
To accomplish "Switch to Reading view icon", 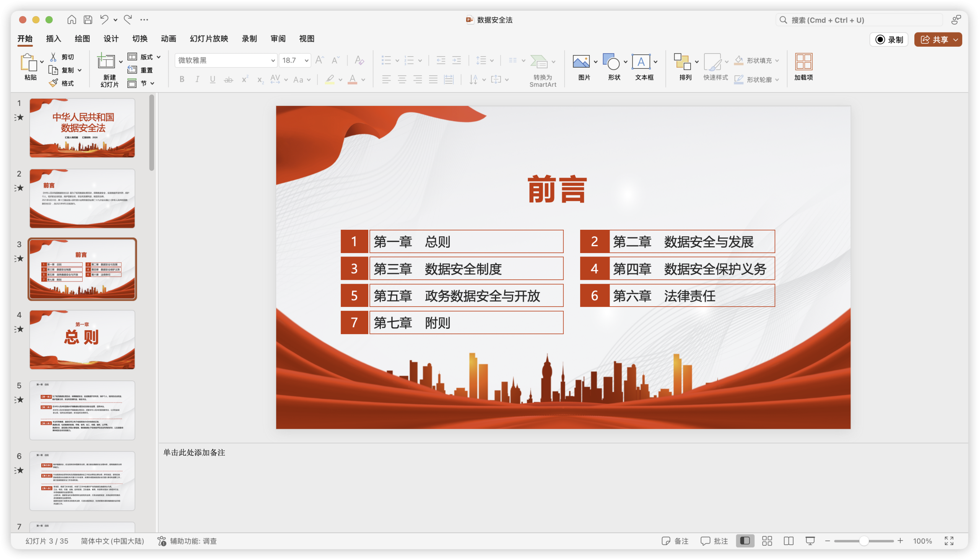I will (x=788, y=541).
